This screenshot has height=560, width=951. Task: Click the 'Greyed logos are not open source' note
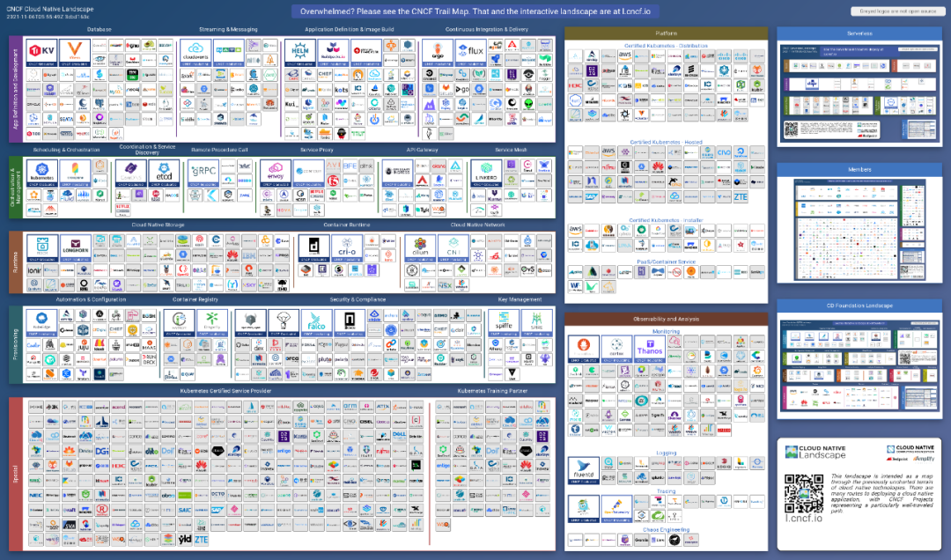[897, 11]
